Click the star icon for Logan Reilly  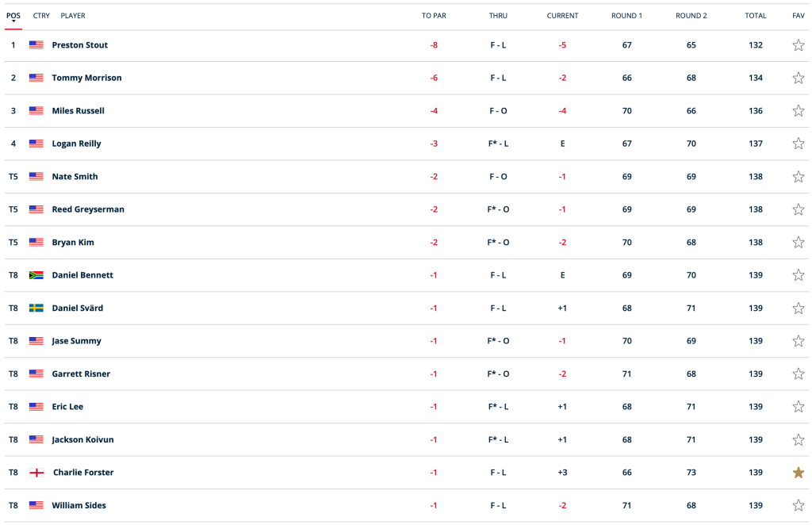pyautogui.click(x=799, y=144)
